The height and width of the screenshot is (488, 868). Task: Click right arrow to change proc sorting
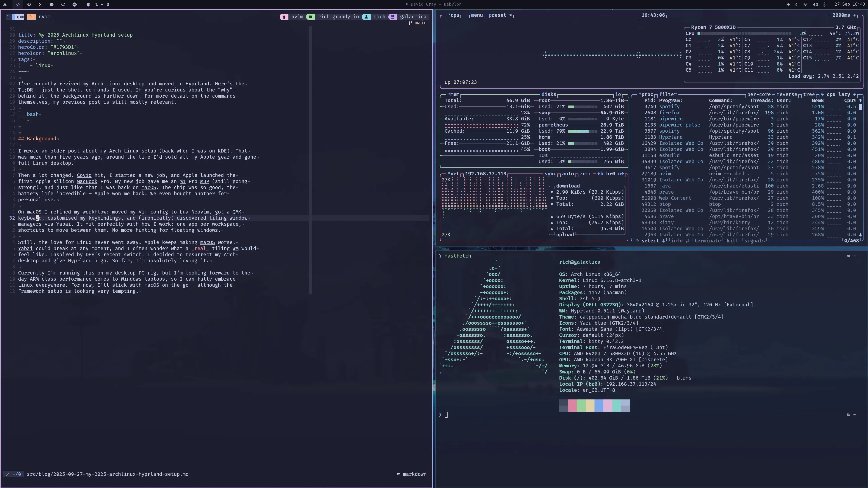[x=854, y=94]
